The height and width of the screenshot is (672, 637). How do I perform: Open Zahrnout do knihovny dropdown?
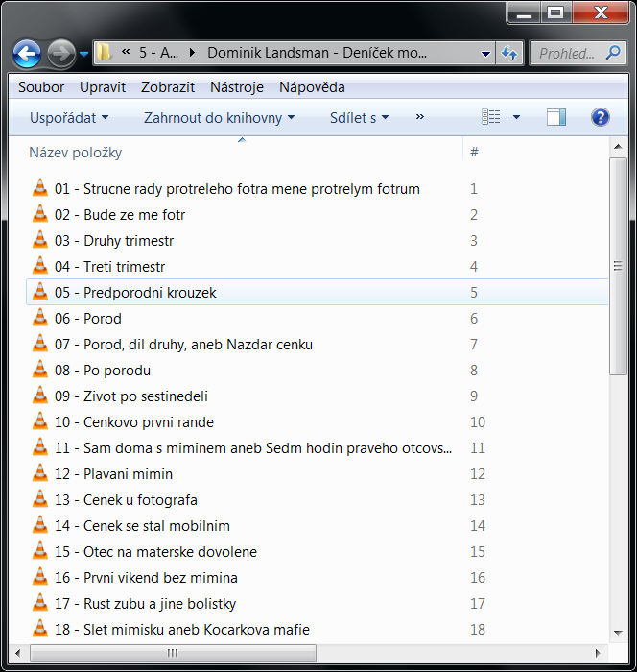(219, 118)
